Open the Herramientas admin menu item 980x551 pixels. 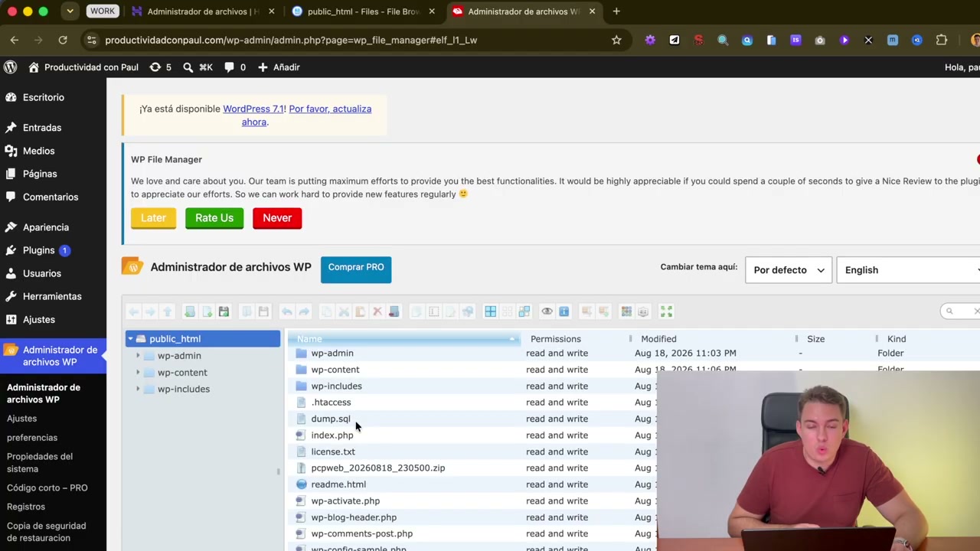53,296
